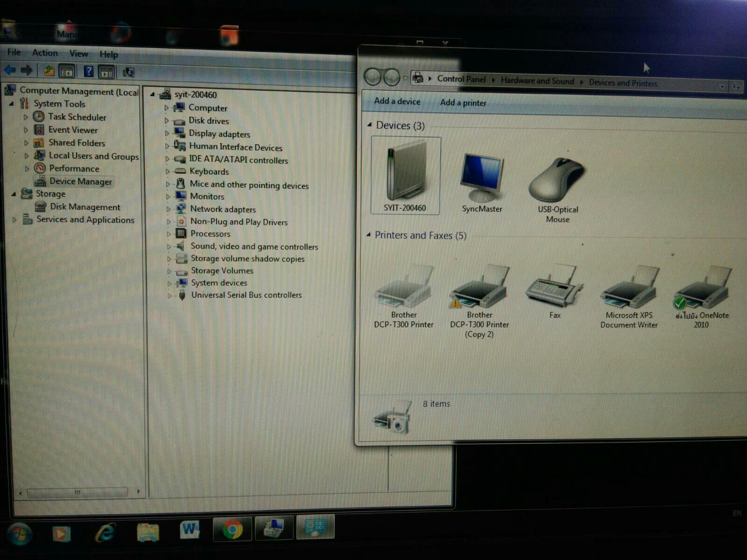
Task: Switch to Computer Management taskbar button
Action: tap(274, 528)
